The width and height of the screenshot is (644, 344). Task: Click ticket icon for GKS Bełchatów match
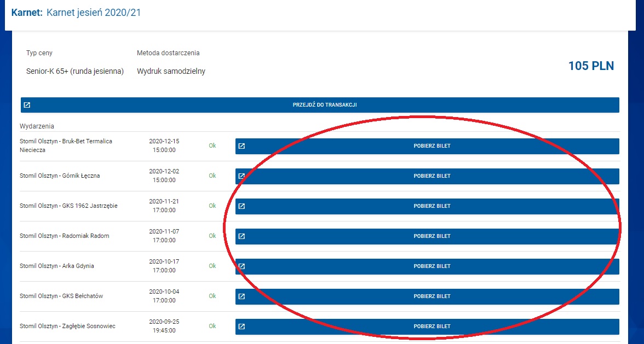click(x=242, y=296)
